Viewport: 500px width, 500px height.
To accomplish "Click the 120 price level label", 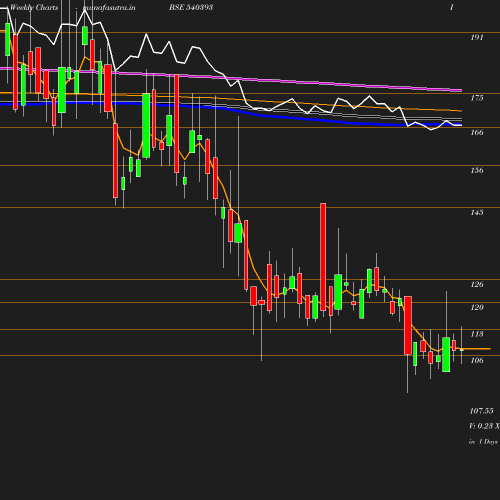I will (x=477, y=307).
